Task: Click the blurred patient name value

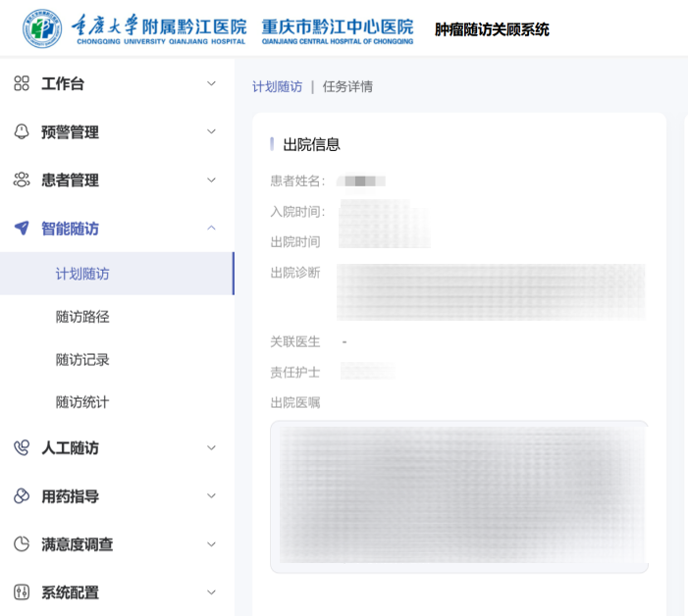Action: (x=361, y=181)
